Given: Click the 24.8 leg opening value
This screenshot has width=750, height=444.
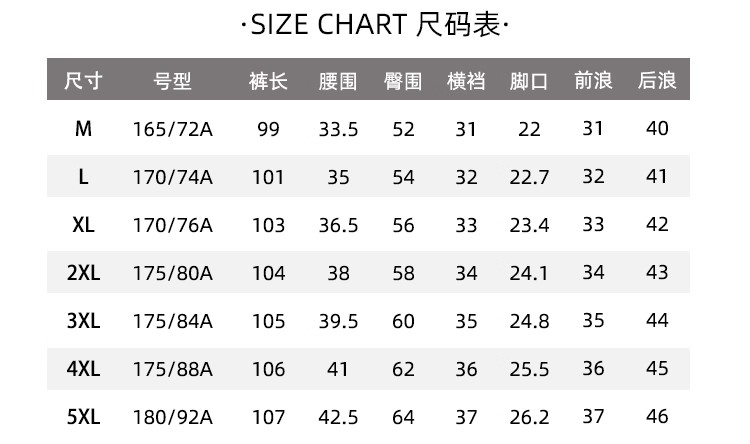Looking at the screenshot, I should pyautogui.click(x=529, y=321).
